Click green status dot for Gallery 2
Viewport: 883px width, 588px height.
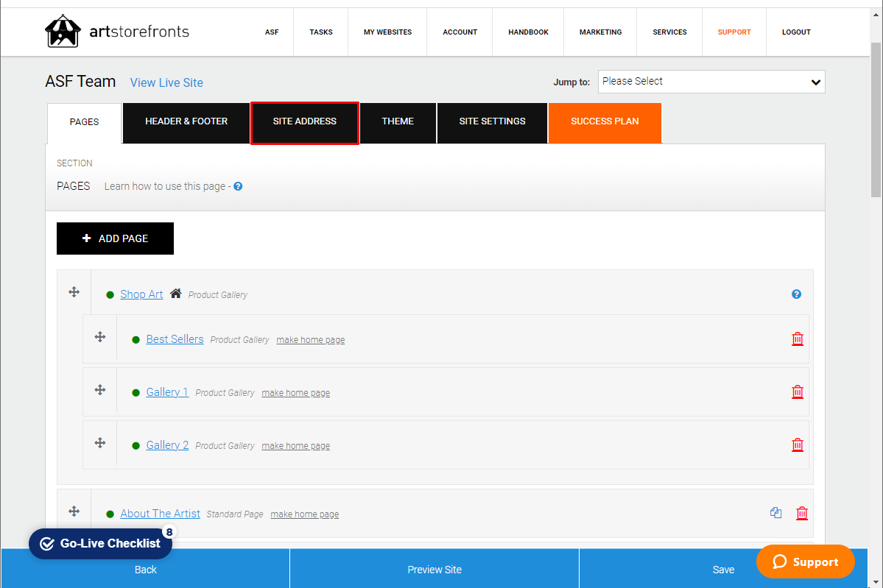[136, 446]
